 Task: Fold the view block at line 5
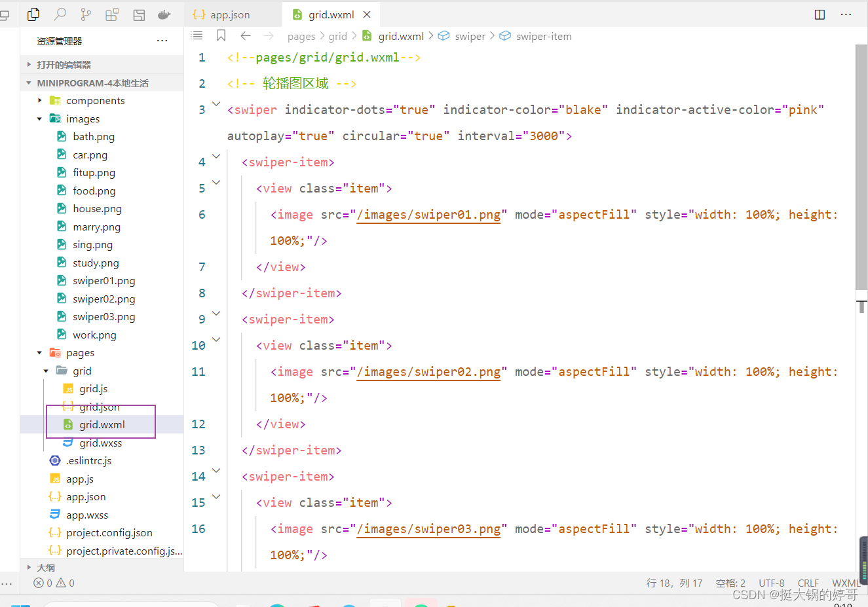tap(216, 183)
